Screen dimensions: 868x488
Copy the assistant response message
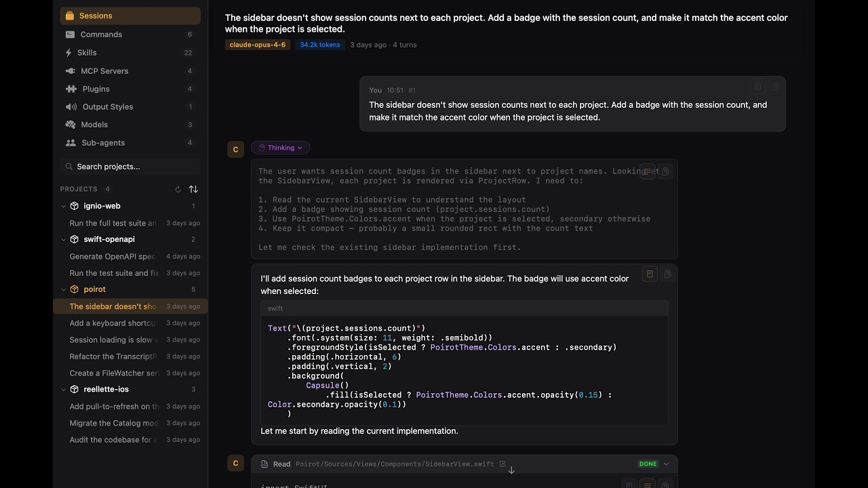667,274
